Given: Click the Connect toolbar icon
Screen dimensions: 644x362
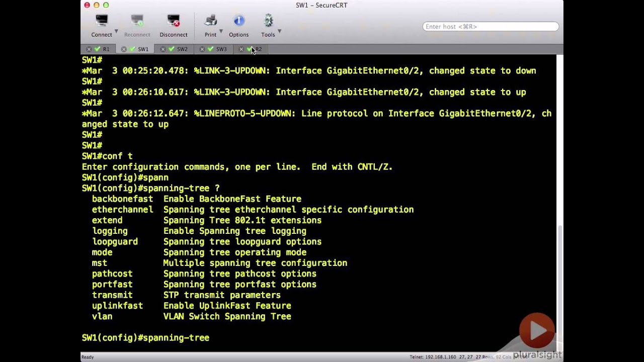Looking at the screenshot, I should [x=102, y=21].
